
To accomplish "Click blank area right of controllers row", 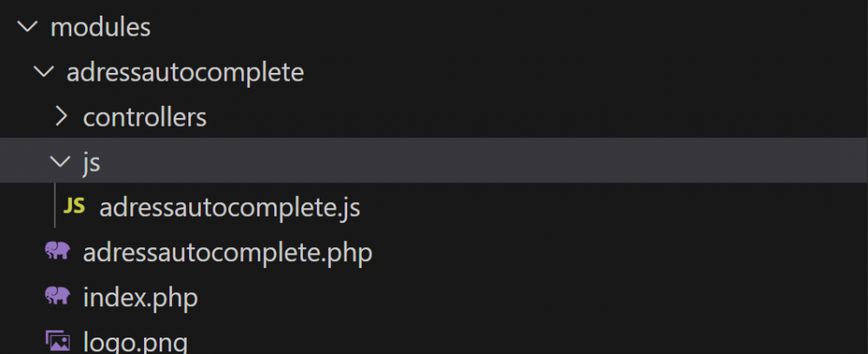I will click(x=521, y=116).
